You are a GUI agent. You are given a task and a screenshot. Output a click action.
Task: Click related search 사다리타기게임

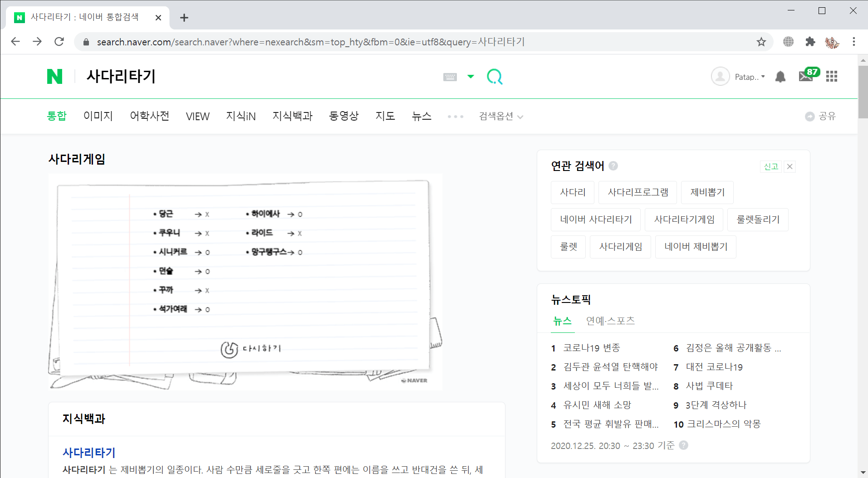pyautogui.click(x=684, y=219)
